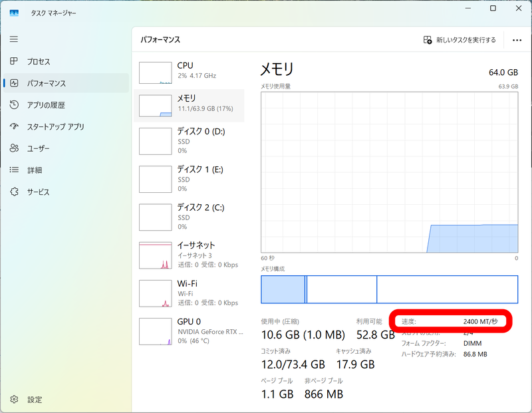This screenshot has width=532, height=413.
Task: Toggle the hamburger navigation menu
Action: [x=13, y=39]
